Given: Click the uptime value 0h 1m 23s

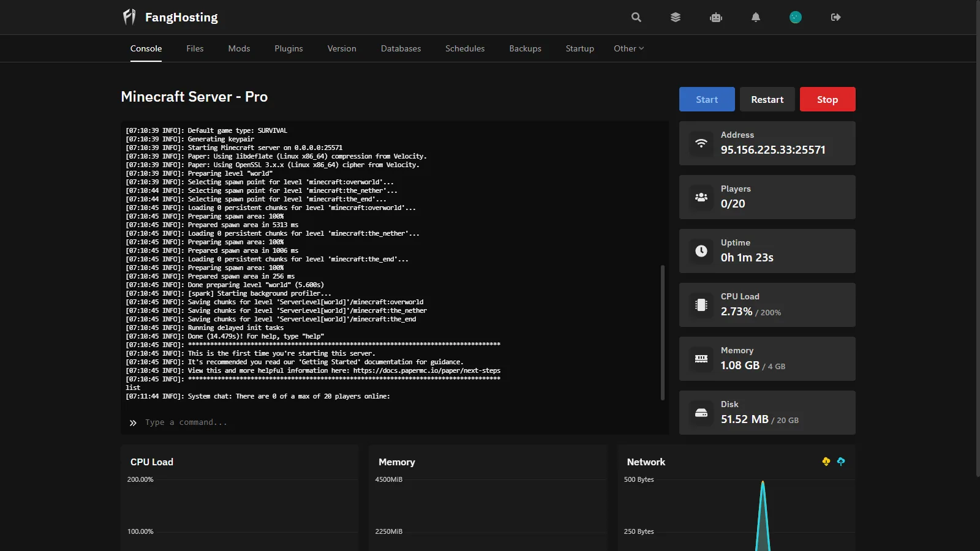Looking at the screenshot, I should [747, 258].
